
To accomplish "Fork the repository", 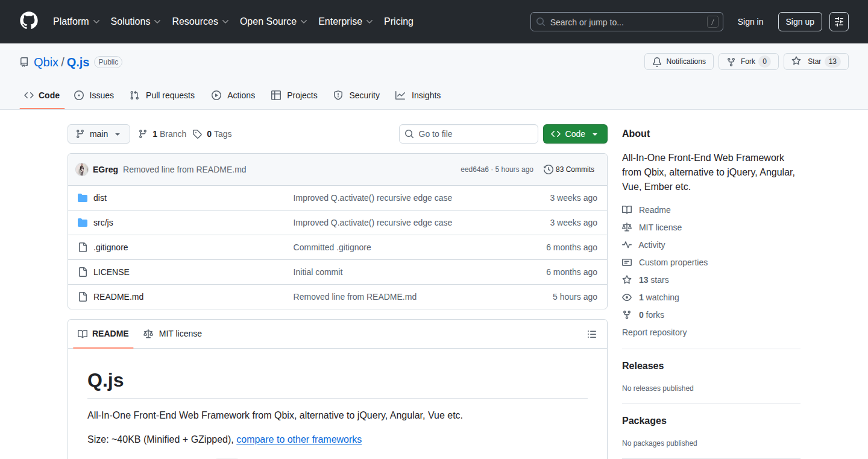I will [x=749, y=62].
